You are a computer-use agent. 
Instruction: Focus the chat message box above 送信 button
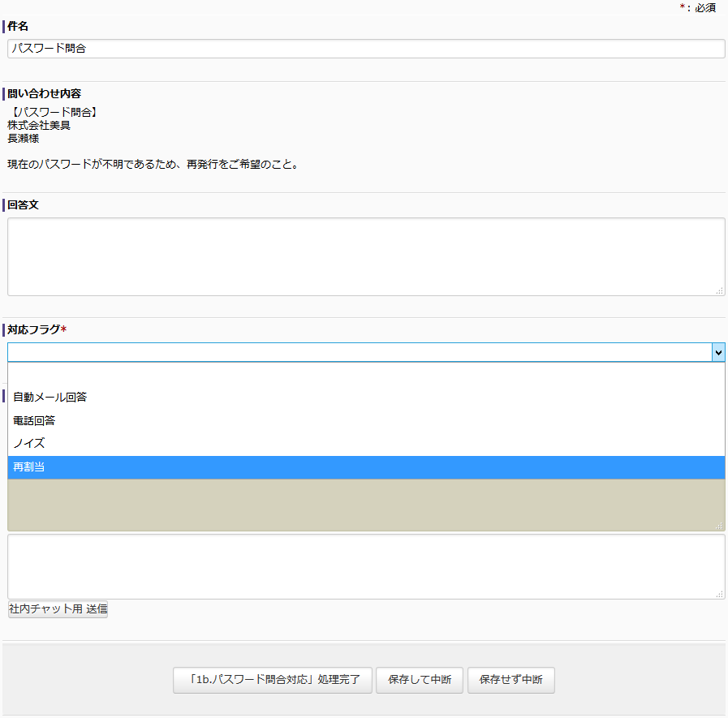pyautogui.click(x=365, y=566)
